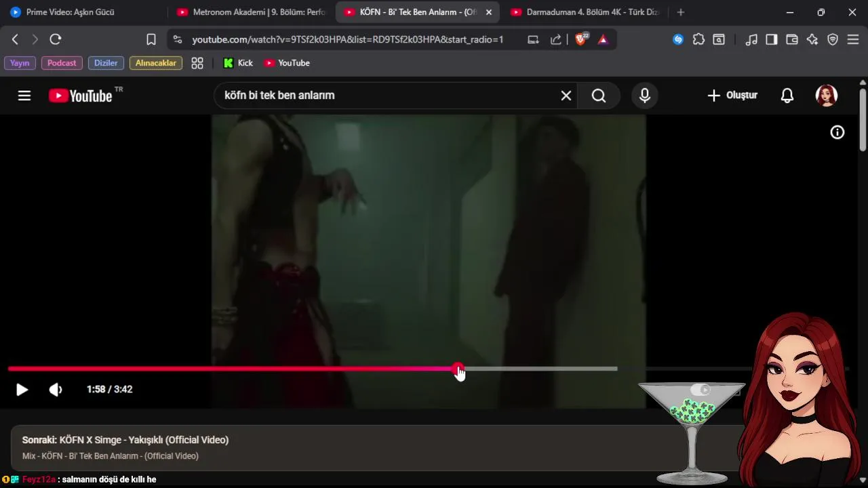
Task: Run search with magnifier button
Action: tap(599, 96)
